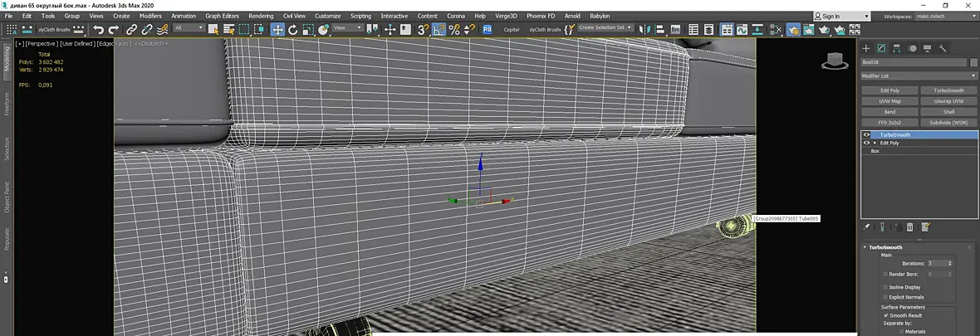Click the Undo arrow icon
Image resolution: width=980 pixels, height=336 pixels.
[98, 29]
